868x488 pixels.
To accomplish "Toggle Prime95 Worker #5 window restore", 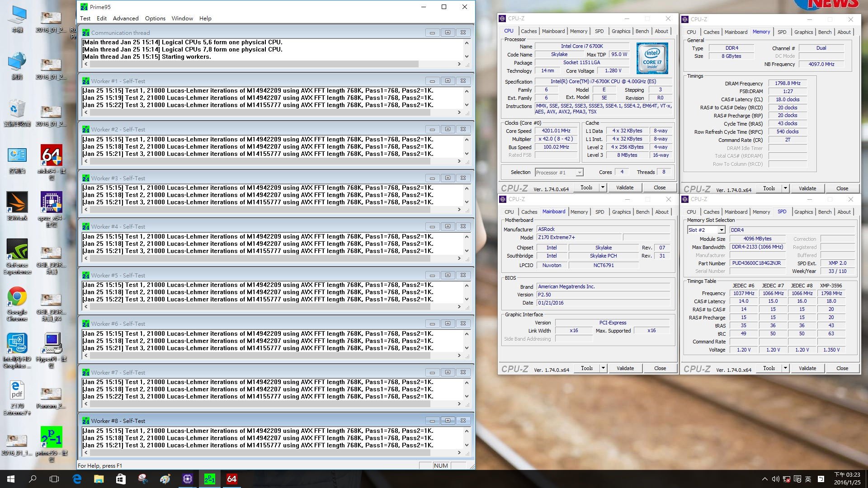I will coord(447,275).
